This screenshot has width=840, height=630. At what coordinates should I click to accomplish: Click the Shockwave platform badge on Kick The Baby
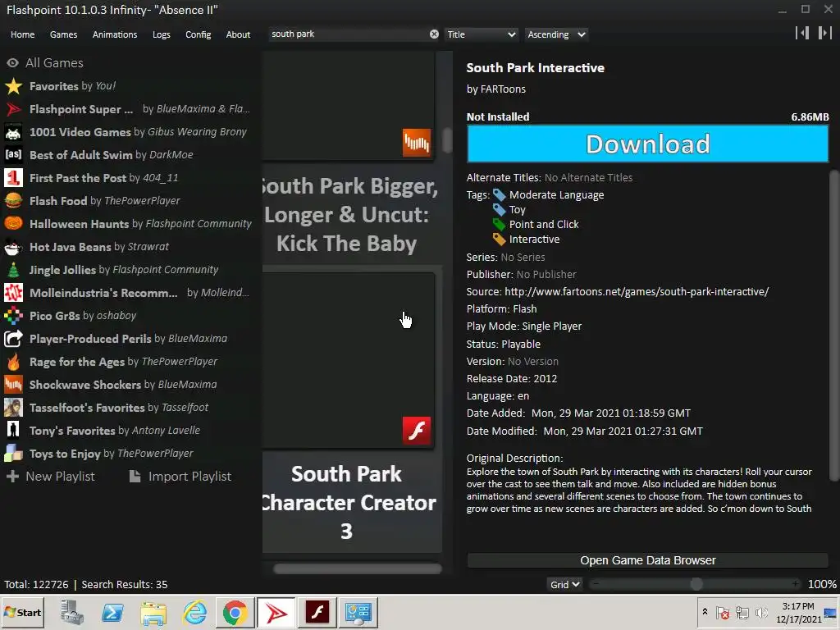(416, 143)
